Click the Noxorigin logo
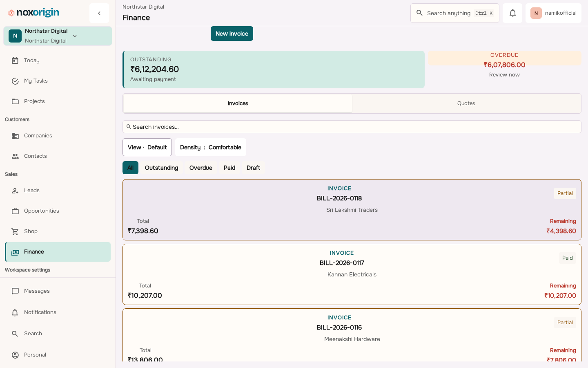588x368 pixels. point(33,13)
